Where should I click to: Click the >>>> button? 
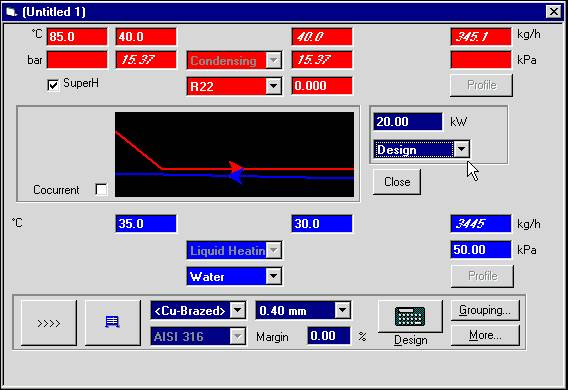click(49, 322)
